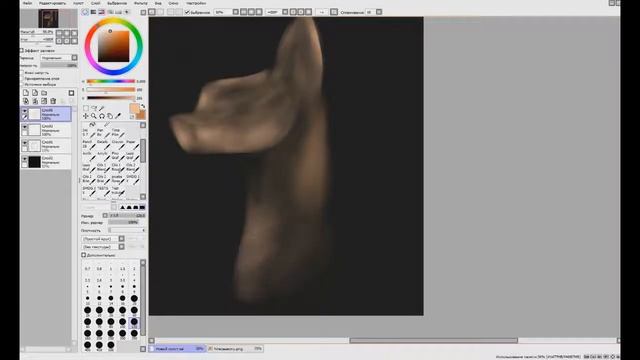Choose the flat brush edge shape
Viewport: 640px width, 360px height.
point(142,207)
